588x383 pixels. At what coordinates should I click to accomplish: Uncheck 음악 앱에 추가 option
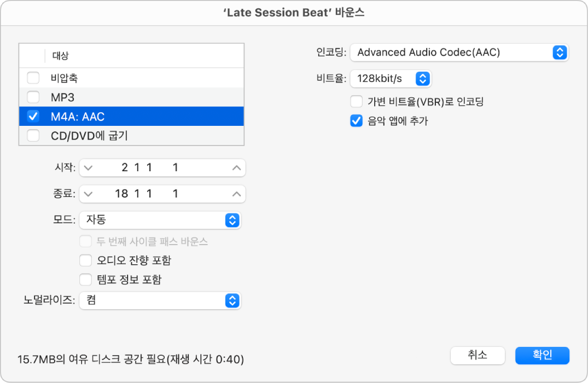pos(357,121)
